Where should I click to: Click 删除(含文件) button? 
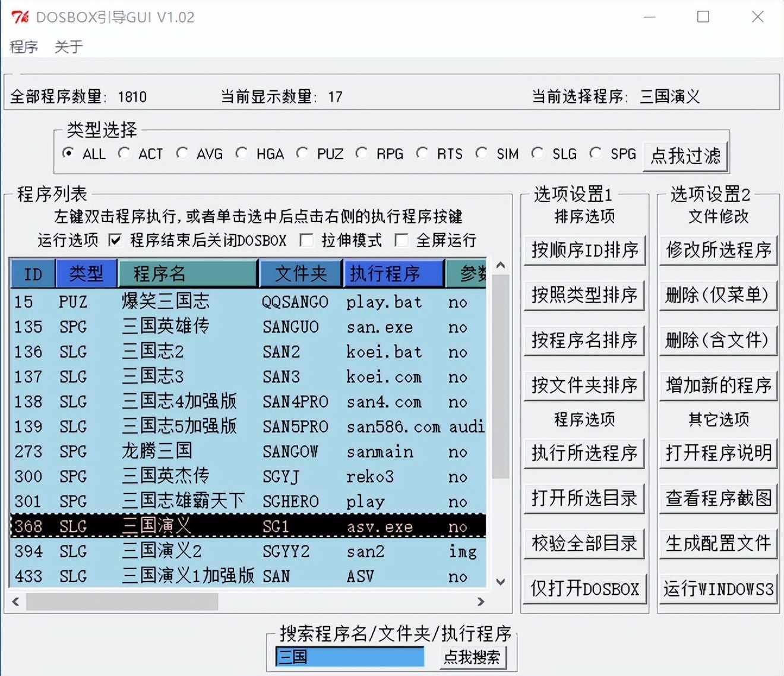click(719, 340)
